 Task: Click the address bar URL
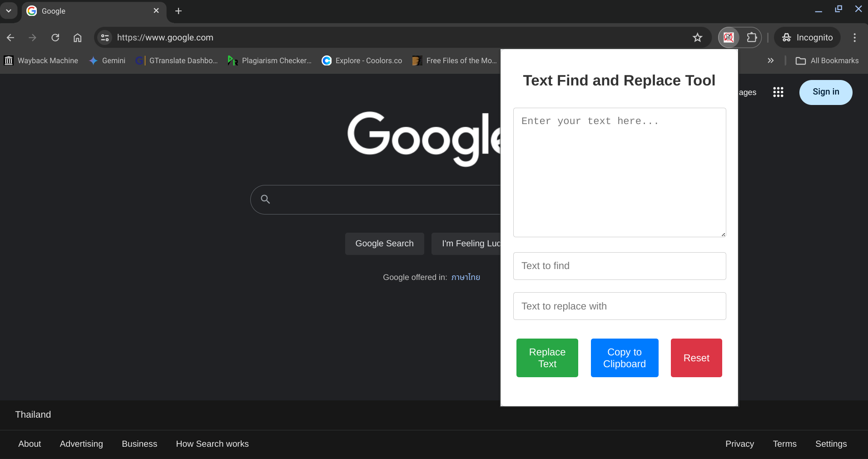tap(165, 38)
